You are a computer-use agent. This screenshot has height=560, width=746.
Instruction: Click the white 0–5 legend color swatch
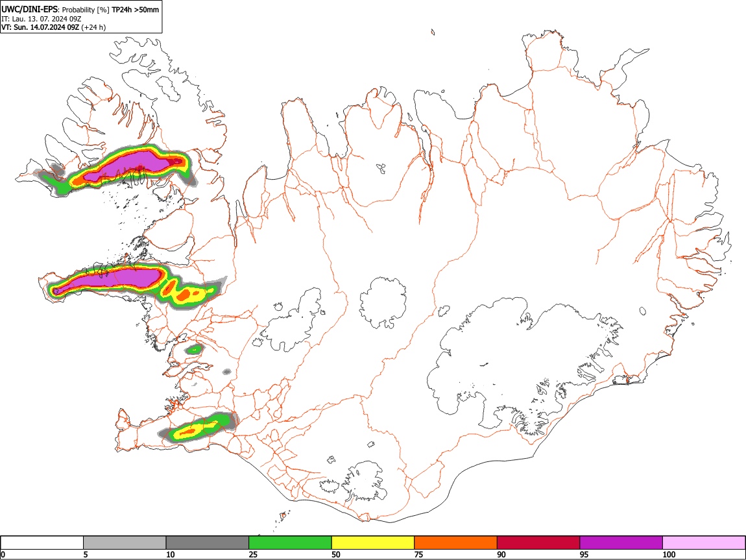tap(42, 543)
